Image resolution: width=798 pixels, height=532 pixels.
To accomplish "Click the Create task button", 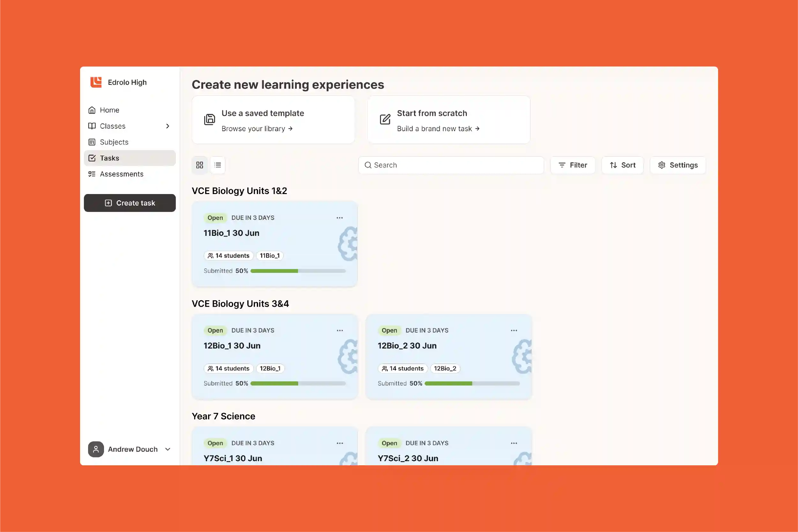I will coord(130,203).
